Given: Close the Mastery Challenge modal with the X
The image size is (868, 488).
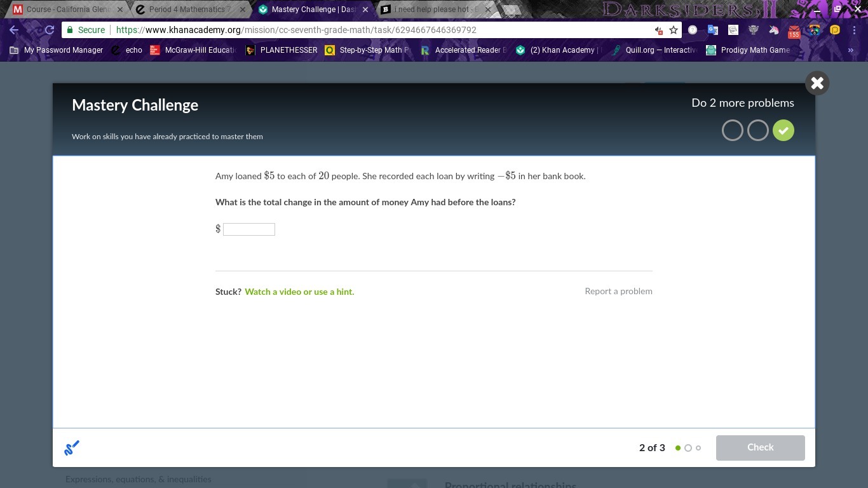Looking at the screenshot, I should coord(817,83).
